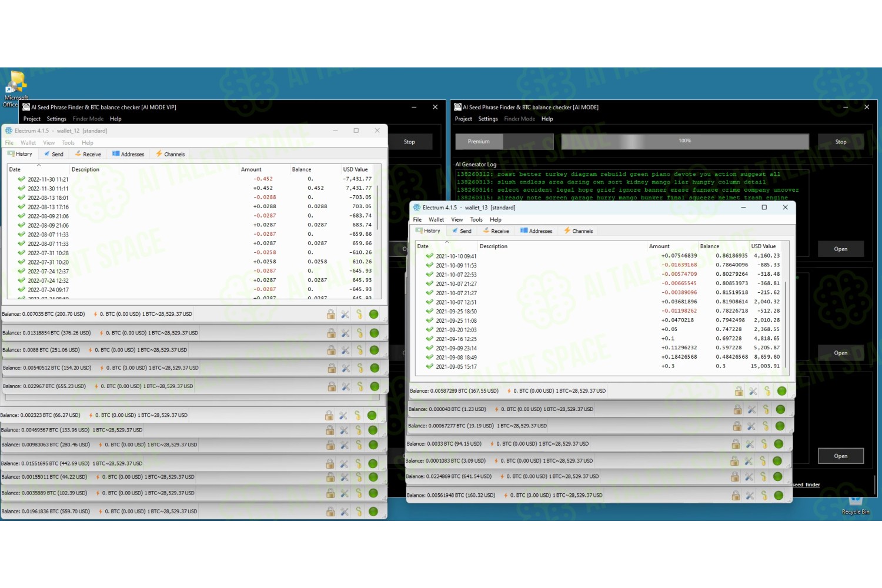
Task: Click lock icon in 0.007035 BTC status bar
Action: pos(331,315)
